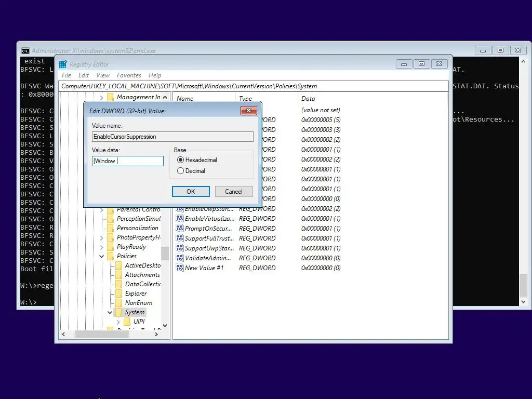Open the Help menu in Registry Editor
This screenshot has width=532, height=399.
coord(155,75)
